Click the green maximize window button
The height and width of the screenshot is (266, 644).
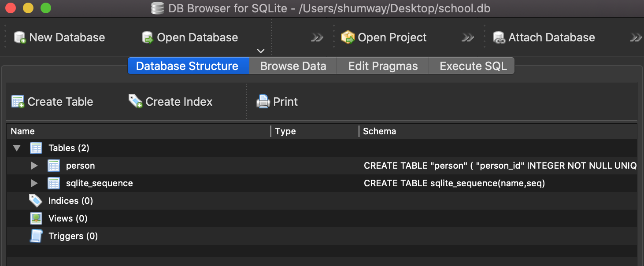[45, 8]
